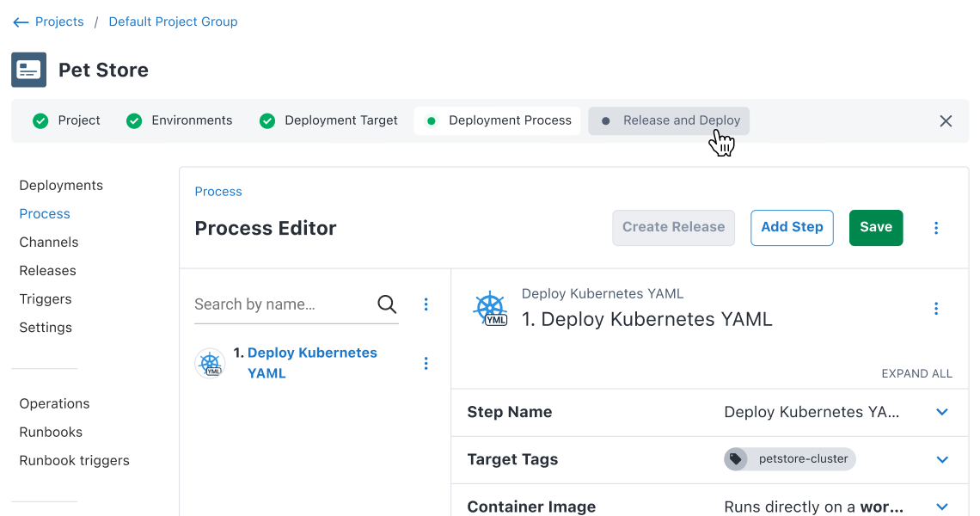Click the search magnifier icon
This screenshot has height=516, width=980.
[x=387, y=304]
